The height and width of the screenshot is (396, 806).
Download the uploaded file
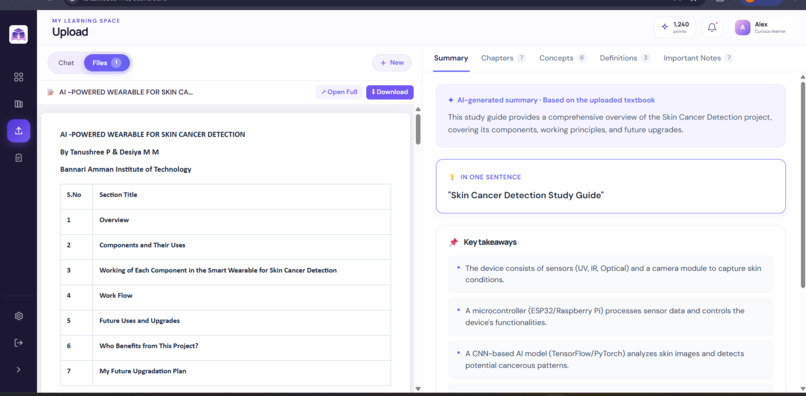[390, 92]
